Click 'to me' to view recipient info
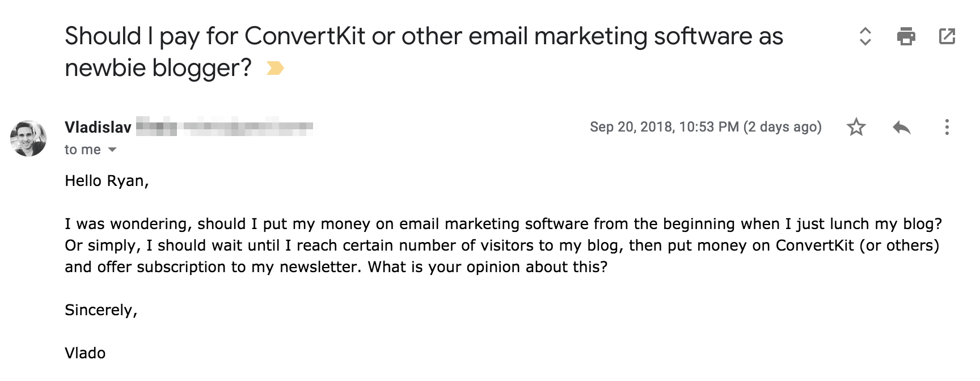 coord(83,149)
